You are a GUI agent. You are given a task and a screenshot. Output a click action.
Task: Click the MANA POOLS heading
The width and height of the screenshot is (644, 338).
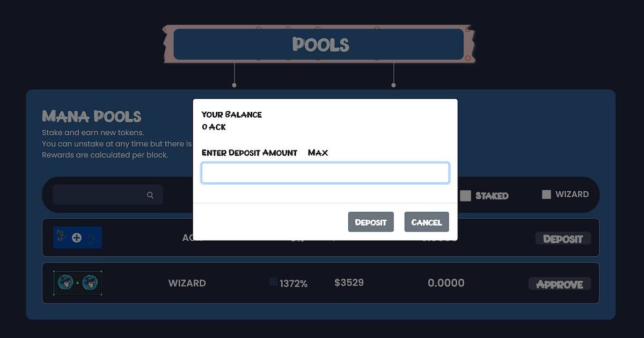(x=91, y=116)
